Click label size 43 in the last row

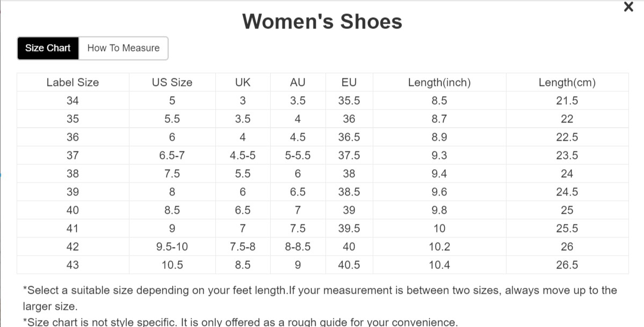click(x=73, y=265)
